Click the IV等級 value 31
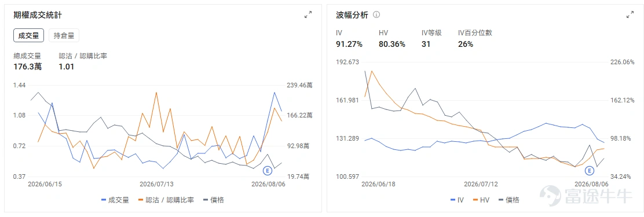This screenshot has height=217, width=644. pos(426,44)
